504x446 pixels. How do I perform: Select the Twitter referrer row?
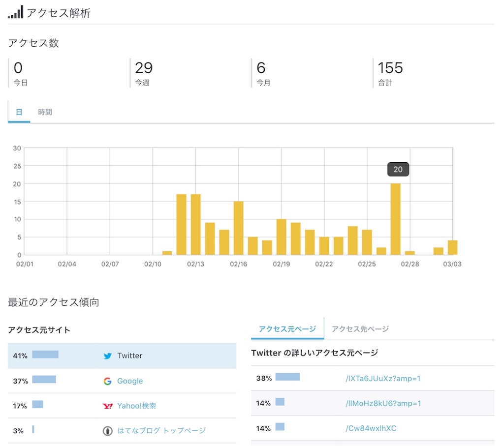point(122,356)
